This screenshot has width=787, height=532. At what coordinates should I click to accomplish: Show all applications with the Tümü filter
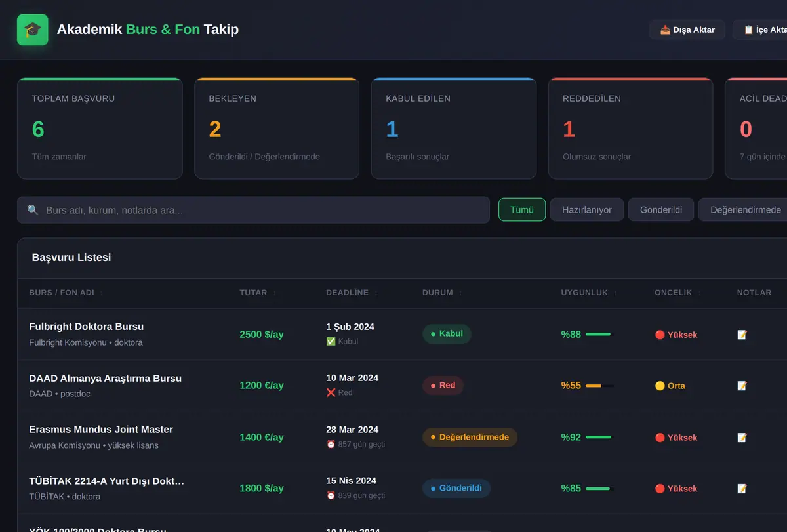point(522,210)
